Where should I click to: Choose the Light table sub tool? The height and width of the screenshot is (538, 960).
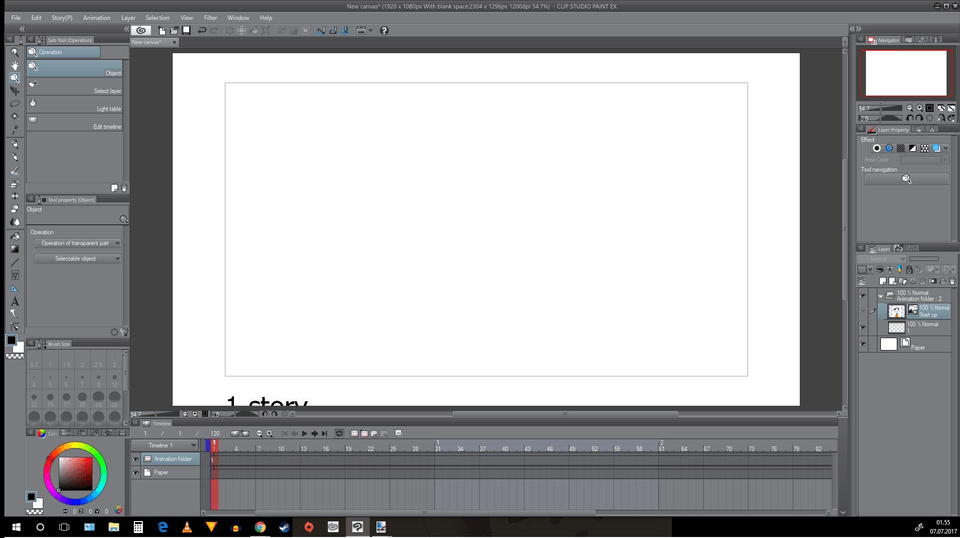(75, 104)
